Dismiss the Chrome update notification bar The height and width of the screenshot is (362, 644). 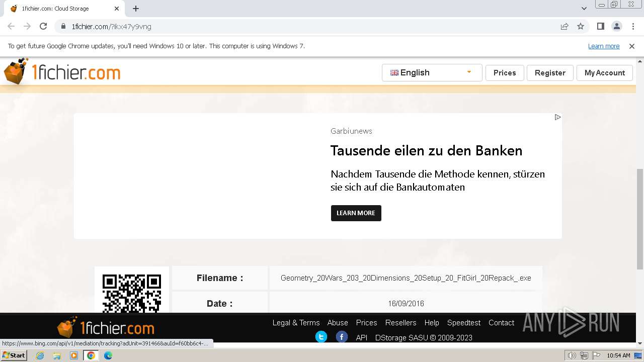[x=632, y=46]
